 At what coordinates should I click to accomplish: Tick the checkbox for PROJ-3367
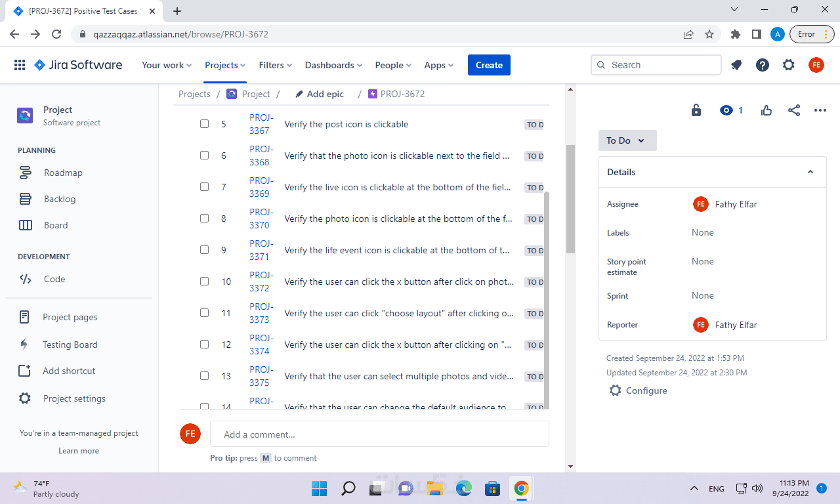click(205, 124)
